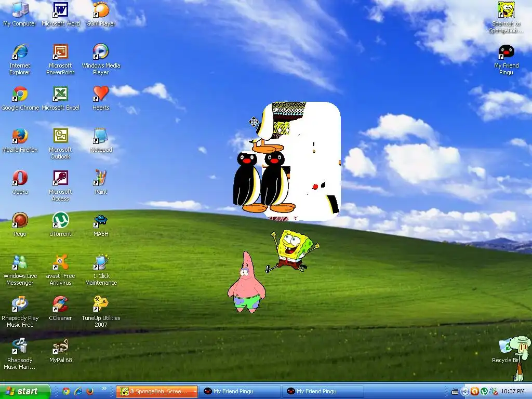Select the CCleaner desktop shortcut

click(60, 309)
